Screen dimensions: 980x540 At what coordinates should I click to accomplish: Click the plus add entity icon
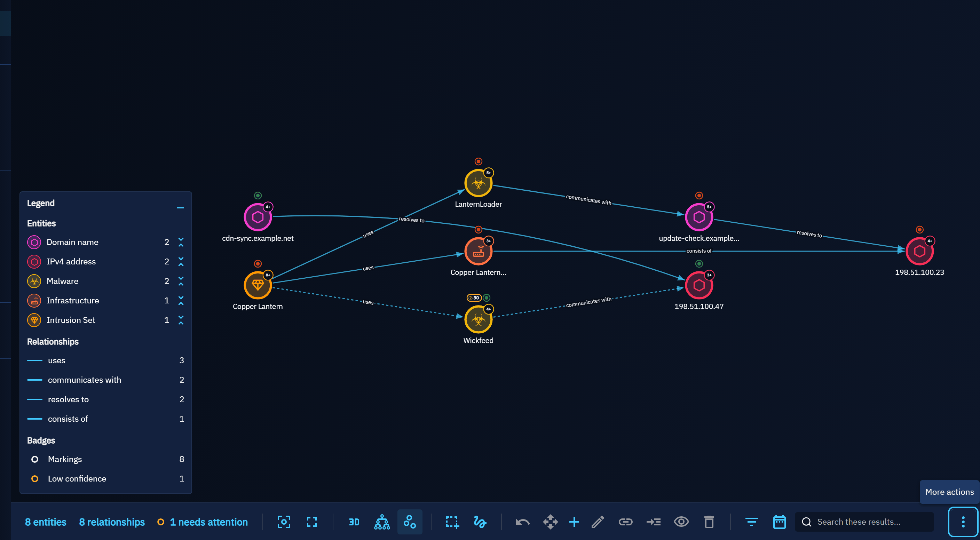(x=574, y=522)
